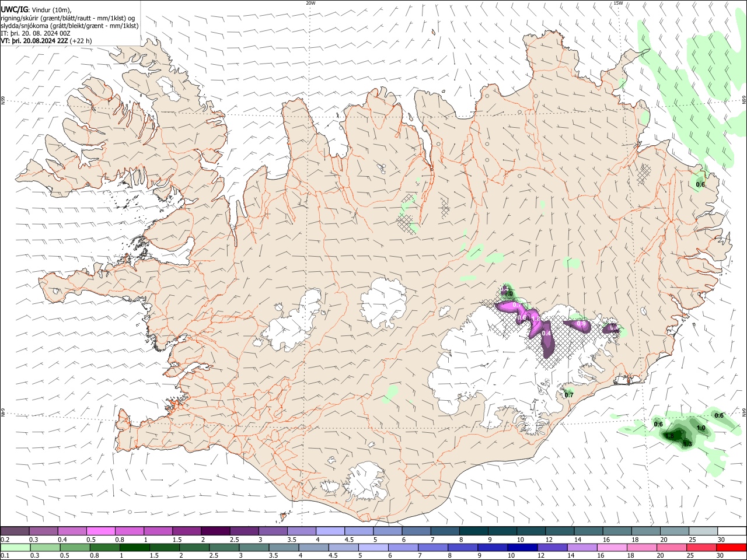Pick the lavender 4 swatch in upper legend
This screenshot has height=560, width=747.
click(x=329, y=531)
